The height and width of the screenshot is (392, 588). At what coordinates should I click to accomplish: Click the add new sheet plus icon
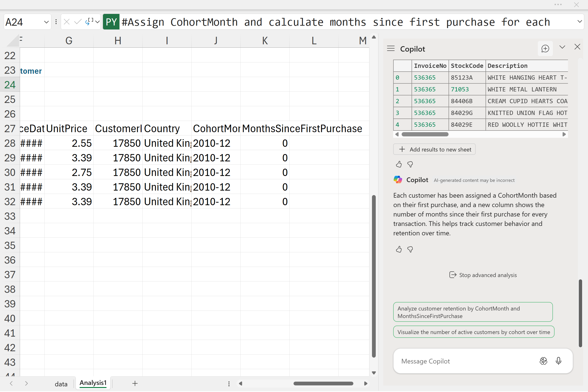tap(135, 383)
